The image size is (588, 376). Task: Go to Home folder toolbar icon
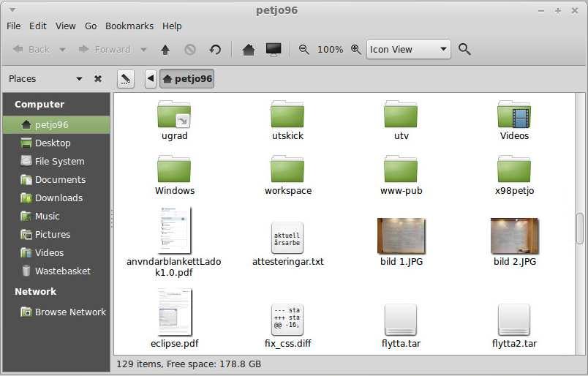pos(248,50)
